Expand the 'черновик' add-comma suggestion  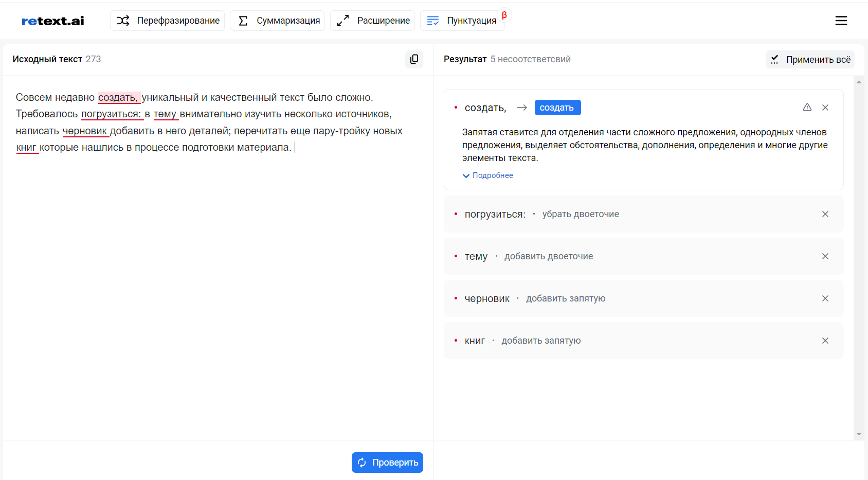pos(565,298)
